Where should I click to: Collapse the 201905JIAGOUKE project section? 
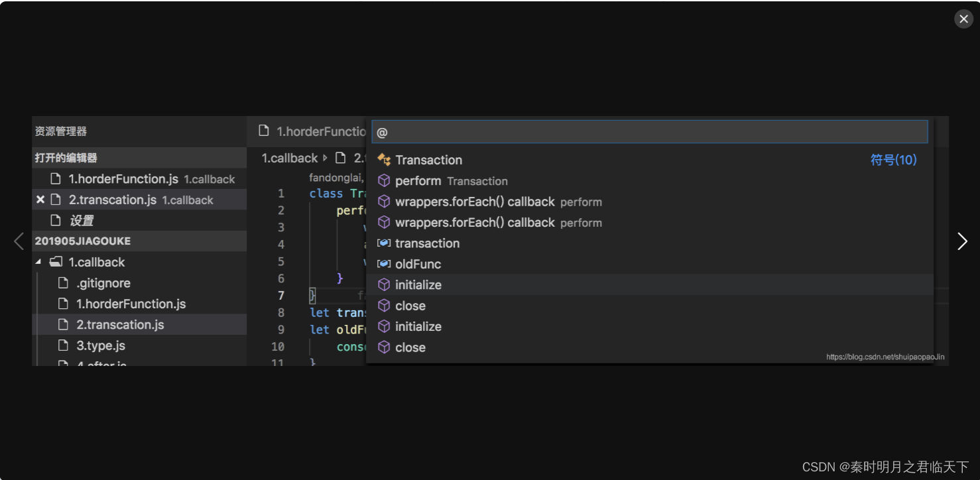click(x=139, y=241)
